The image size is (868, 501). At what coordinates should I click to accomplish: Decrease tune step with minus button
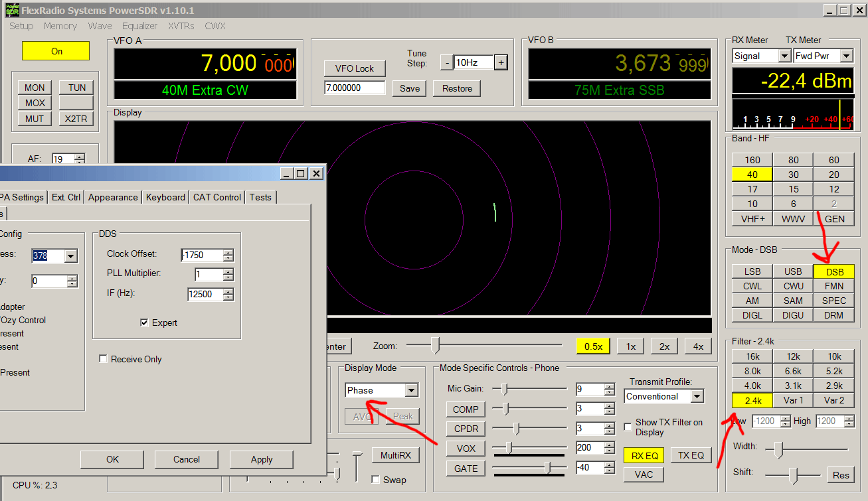tap(446, 62)
